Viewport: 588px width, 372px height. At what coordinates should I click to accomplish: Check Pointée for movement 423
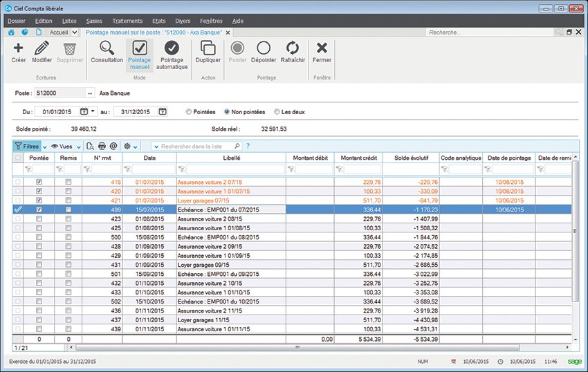[39, 218]
